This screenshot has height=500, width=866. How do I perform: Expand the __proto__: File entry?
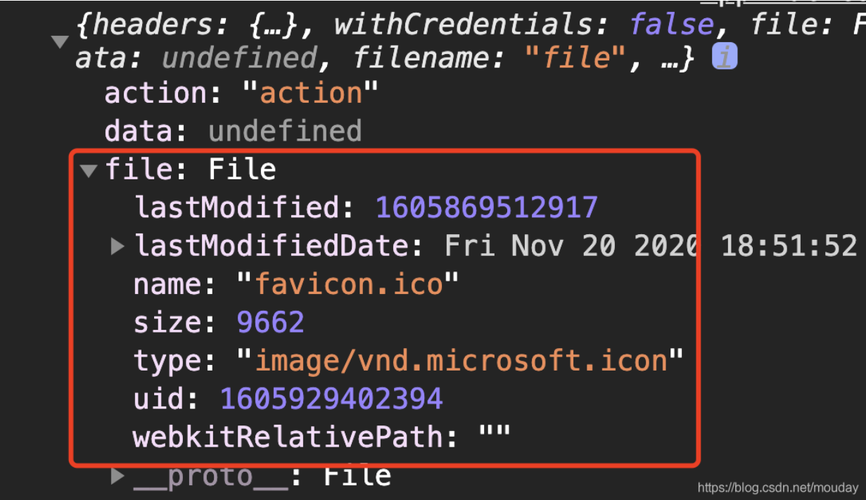pyautogui.click(x=117, y=476)
